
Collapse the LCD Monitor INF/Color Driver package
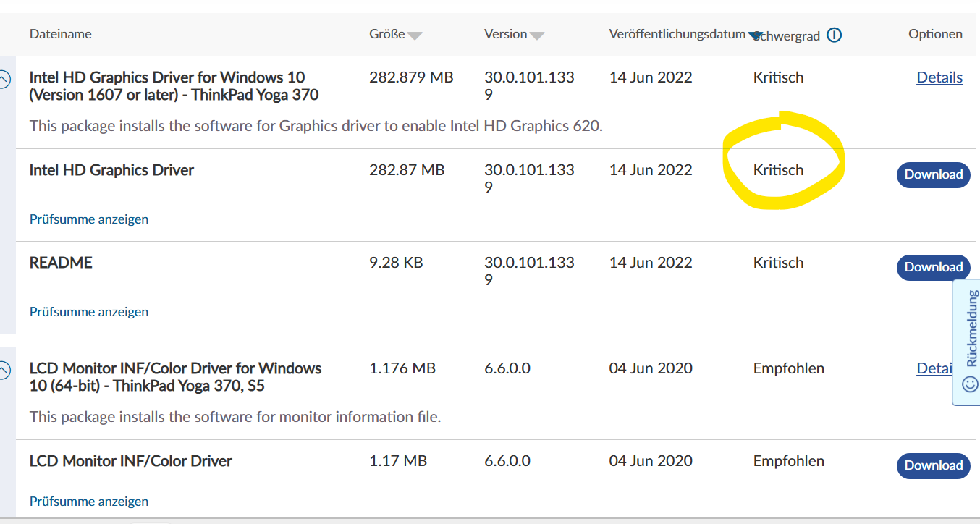pyautogui.click(x=4, y=371)
